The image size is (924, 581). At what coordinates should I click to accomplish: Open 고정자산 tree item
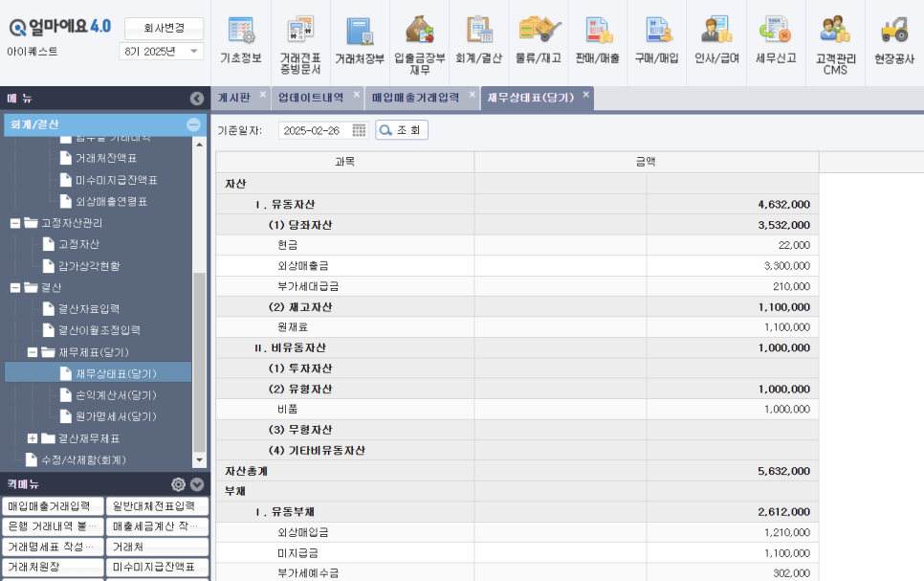[78, 244]
